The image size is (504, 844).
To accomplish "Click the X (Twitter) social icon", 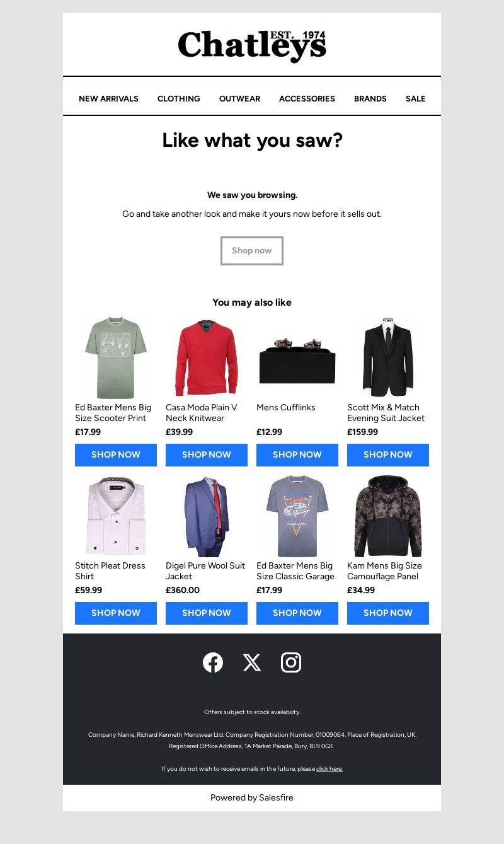I will coord(252,662).
